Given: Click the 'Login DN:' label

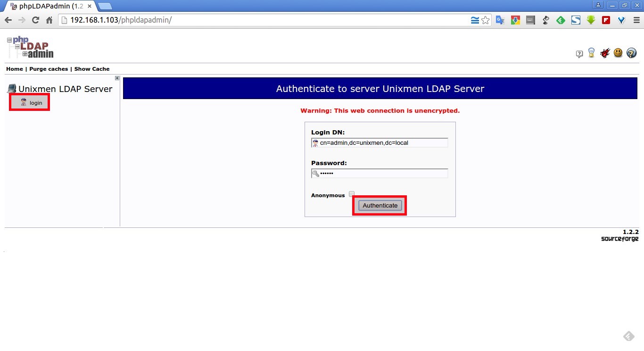Looking at the screenshot, I should coord(328,133).
